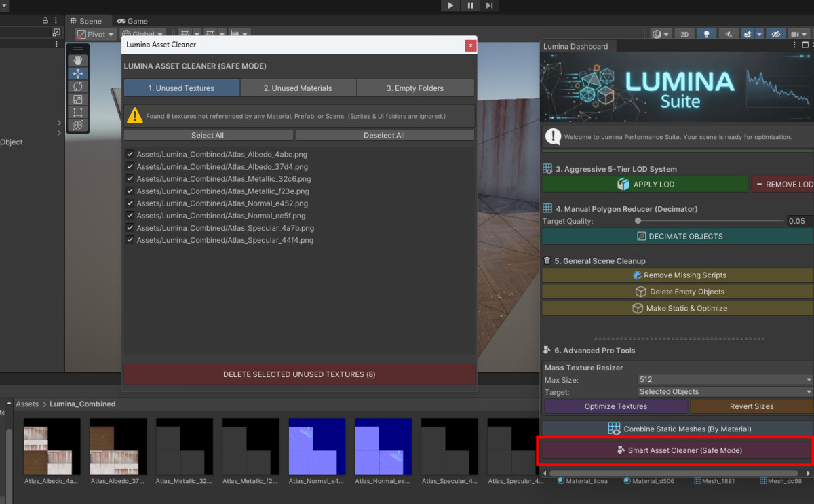Viewport: 814px width, 504px height.
Task: Toggle hidden objects visibility eye icon
Action: coord(777,34)
